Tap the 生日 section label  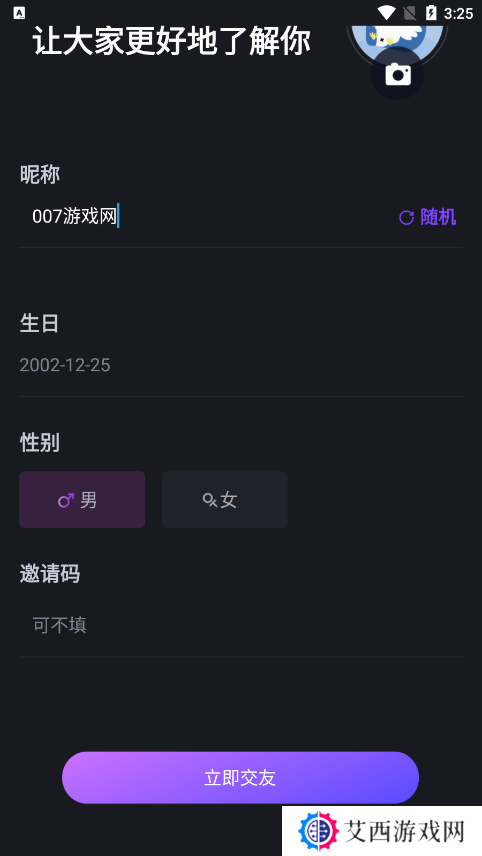pyautogui.click(x=39, y=323)
